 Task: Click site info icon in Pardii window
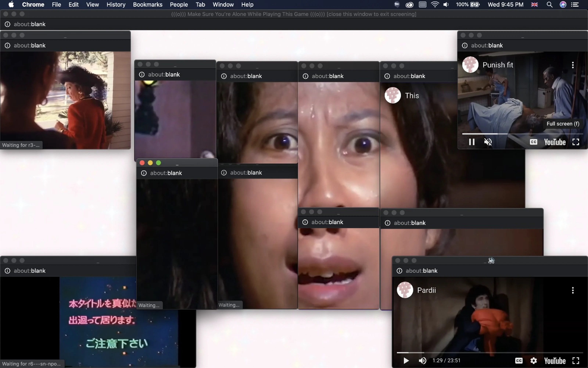click(x=399, y=271)
